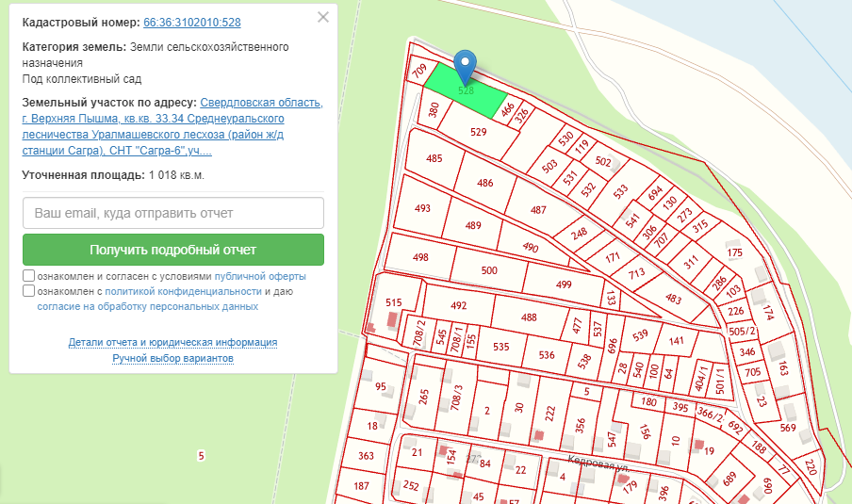Select parcel 180 on the map
Screen dimensions: 852x504
pyautogui.click(x=648, y=401)
